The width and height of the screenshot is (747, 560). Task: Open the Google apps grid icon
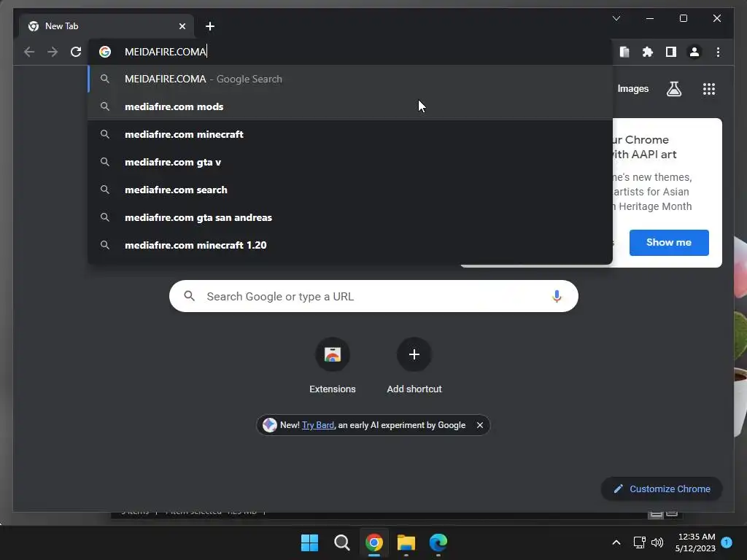point(709,89)
